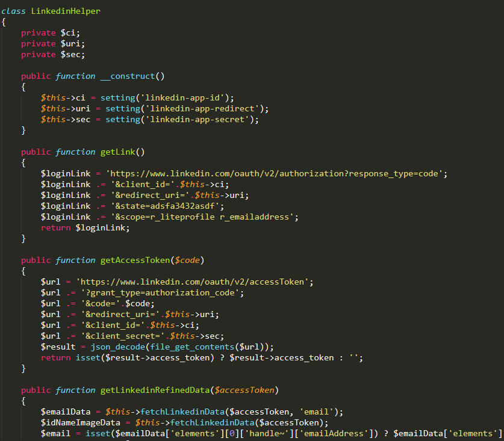This screenshot has height=441, width=504.
Task: Click the line 'private $ci;'
Action: [51, 32]
